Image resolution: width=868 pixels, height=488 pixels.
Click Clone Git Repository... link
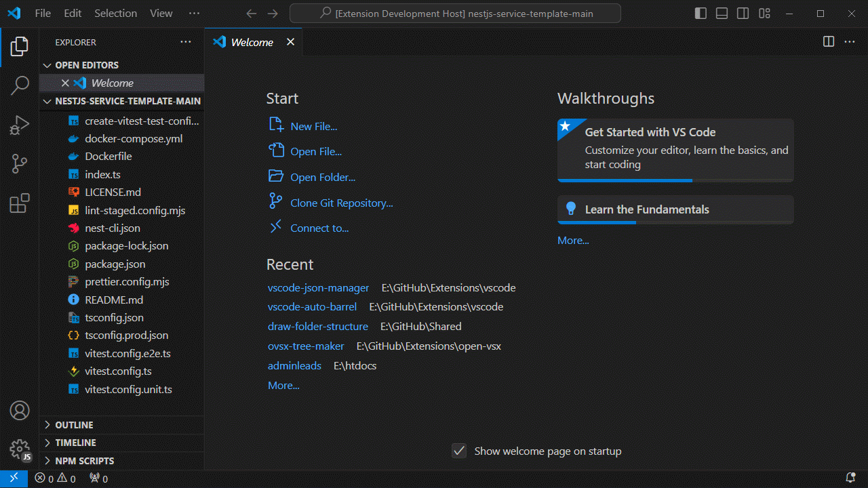point(342,203)
